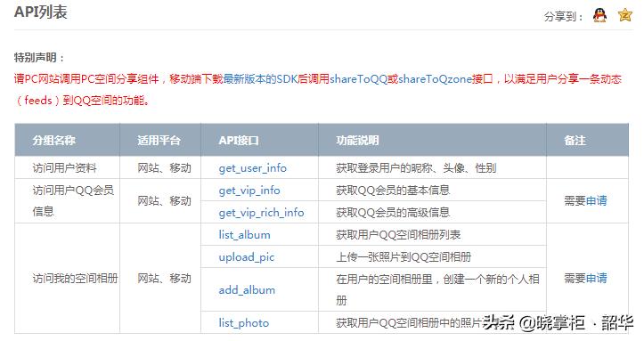Open the shareToQzone link
This screenshot has height=341, width=644.
tap(435, 78)
